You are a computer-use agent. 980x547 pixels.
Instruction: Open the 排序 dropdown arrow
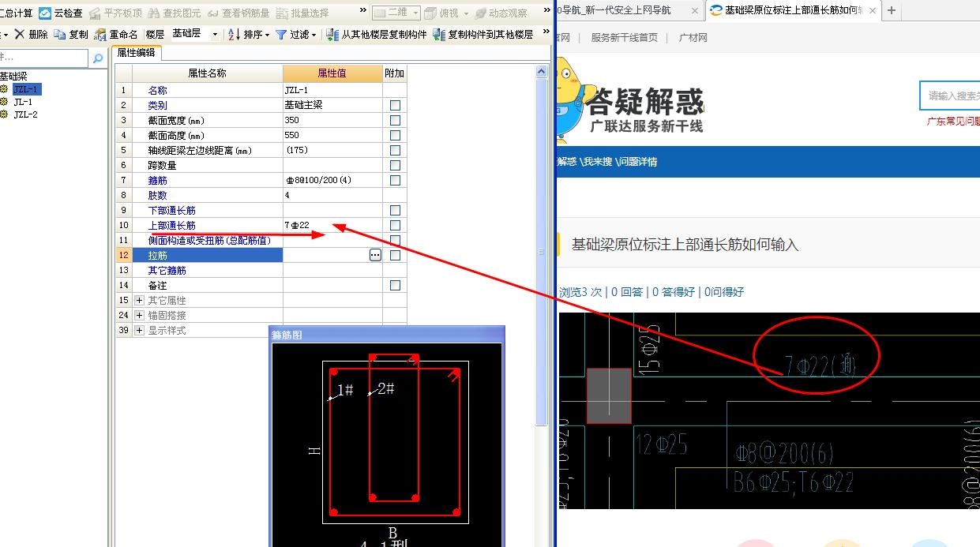[x=267, y=35]
